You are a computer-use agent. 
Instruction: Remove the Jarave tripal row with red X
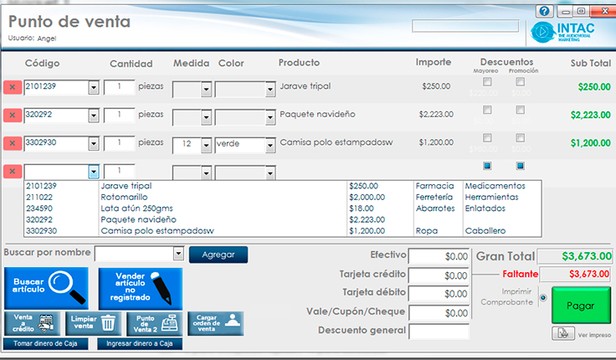tap(13, 87)
